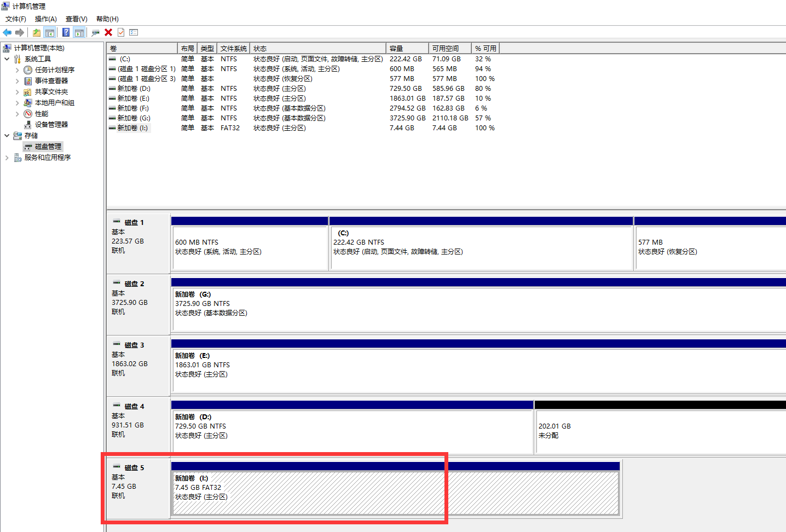
Task: Select the 新加卷 (D:) 729.50 GB partition block
Action: (x=352, y=427)
